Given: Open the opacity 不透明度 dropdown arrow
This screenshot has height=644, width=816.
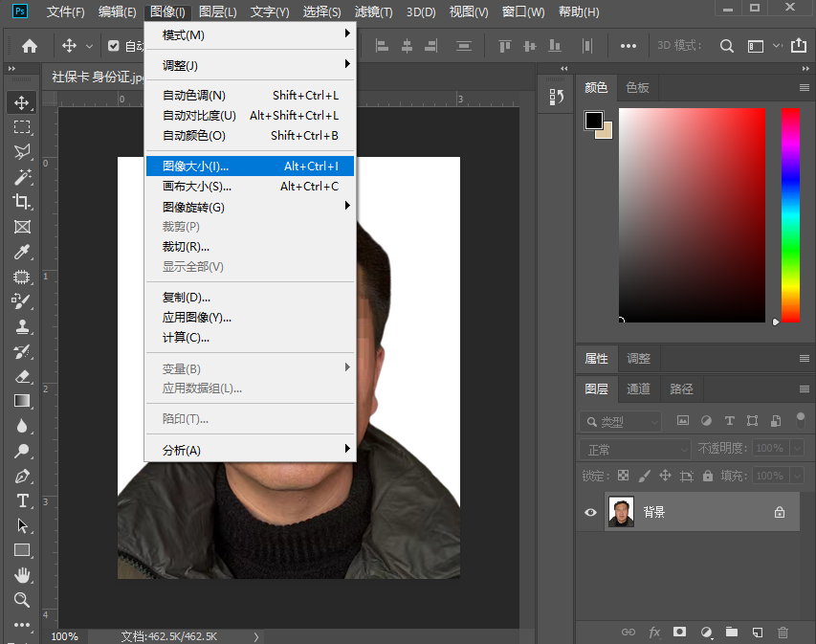Looking at the screenshot, I should click(x=797, y=448).
